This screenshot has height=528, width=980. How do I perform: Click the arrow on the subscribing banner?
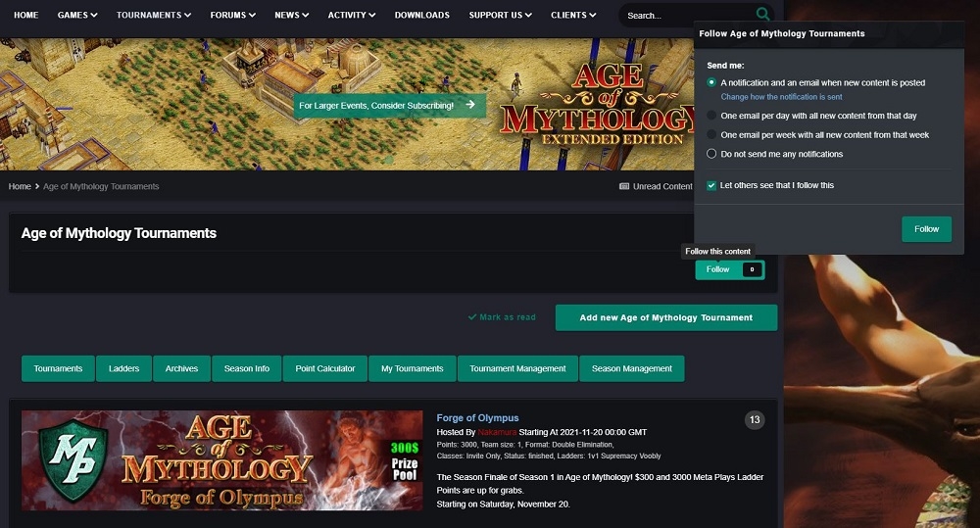tap(470, 105)
